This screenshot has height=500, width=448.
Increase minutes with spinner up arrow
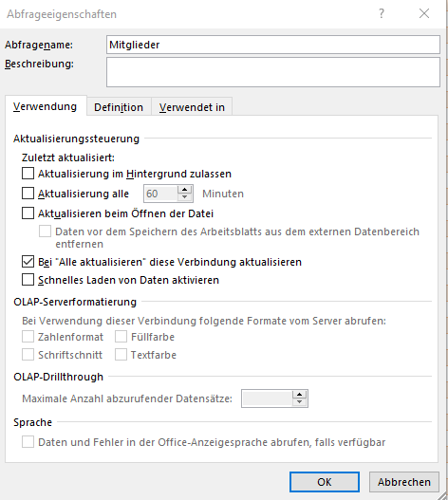(x=184, y=190)
